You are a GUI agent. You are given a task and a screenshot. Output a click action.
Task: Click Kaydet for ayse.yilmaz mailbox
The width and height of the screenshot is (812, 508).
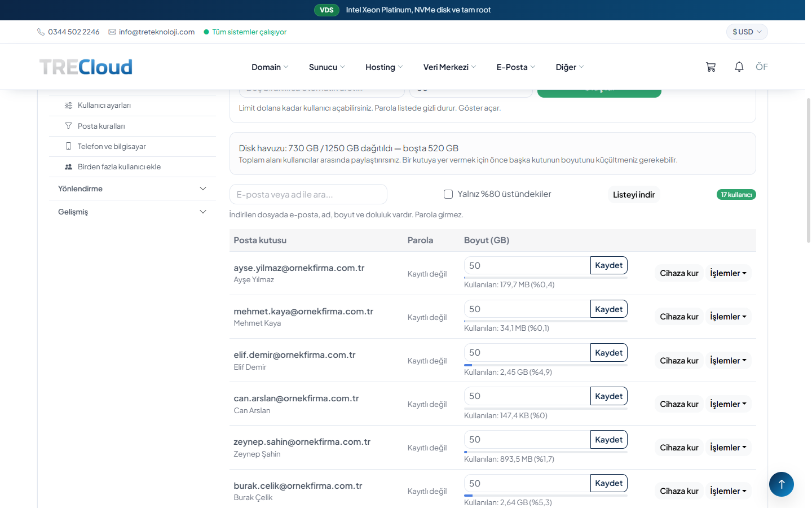[609, 265]
